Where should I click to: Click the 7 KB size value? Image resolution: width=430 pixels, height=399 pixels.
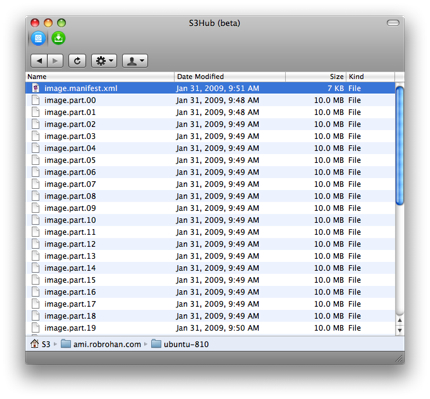click(335, 88)
